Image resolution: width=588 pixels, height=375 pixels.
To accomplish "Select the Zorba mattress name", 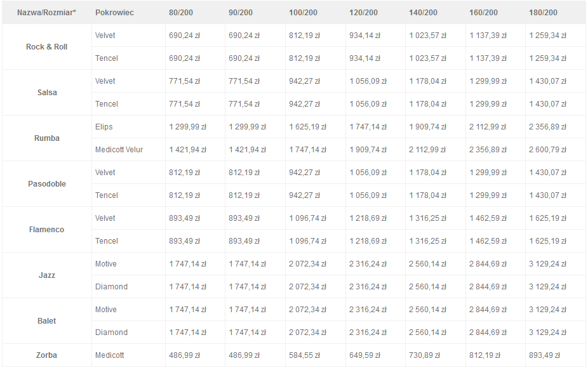I will click(46, 355).
